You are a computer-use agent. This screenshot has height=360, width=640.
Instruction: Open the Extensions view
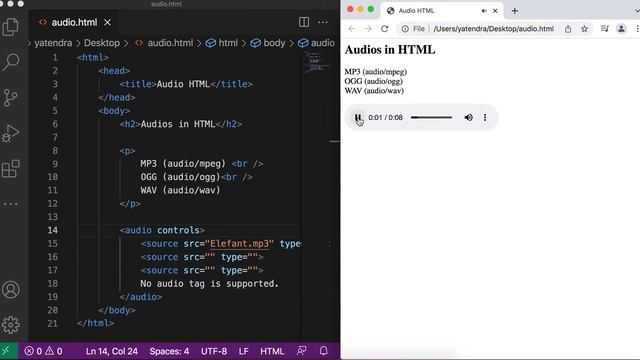pyautogui.click(x=11, y=169)
